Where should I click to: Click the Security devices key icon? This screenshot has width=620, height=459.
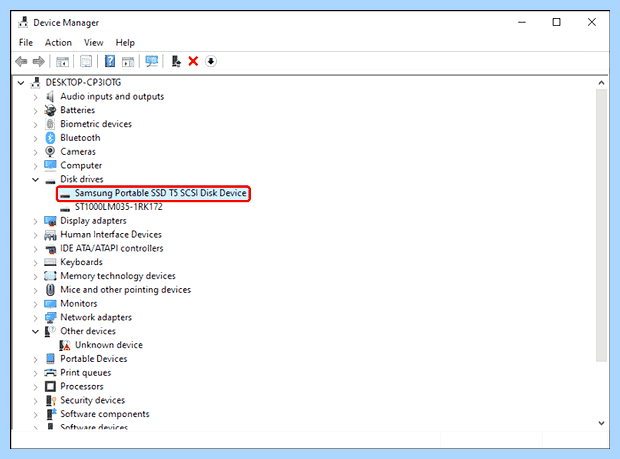(51, 400)
